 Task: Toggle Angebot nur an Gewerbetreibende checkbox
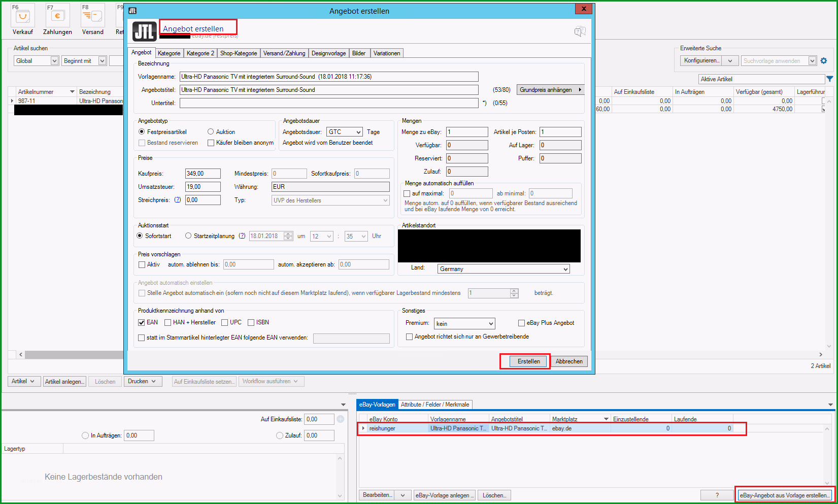coord(409,337)
